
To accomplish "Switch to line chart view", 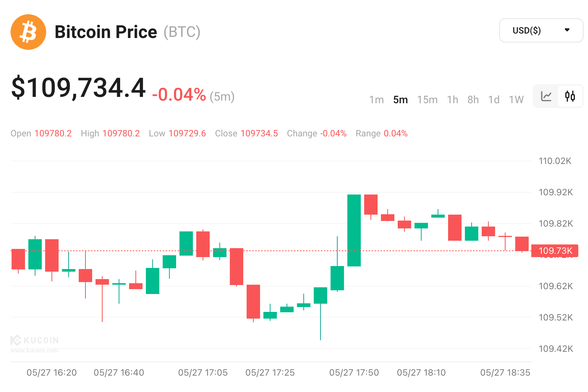I will (x=546, y=96).
